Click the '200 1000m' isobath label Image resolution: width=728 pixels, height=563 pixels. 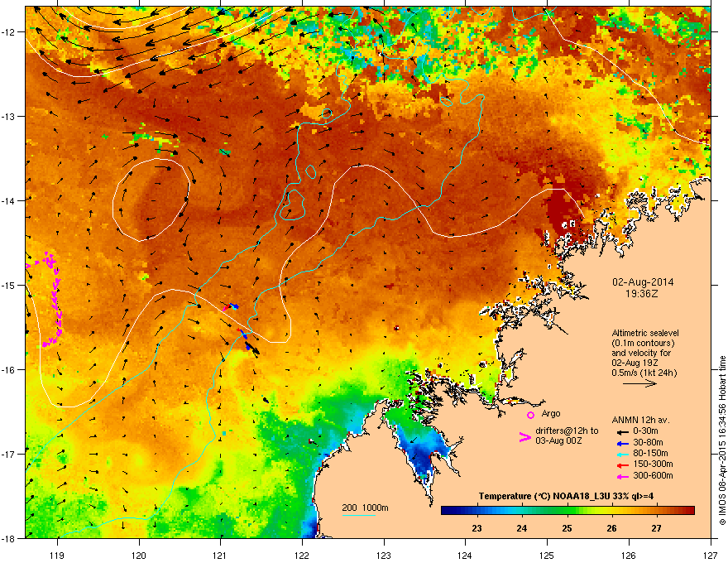pos(365,508)
